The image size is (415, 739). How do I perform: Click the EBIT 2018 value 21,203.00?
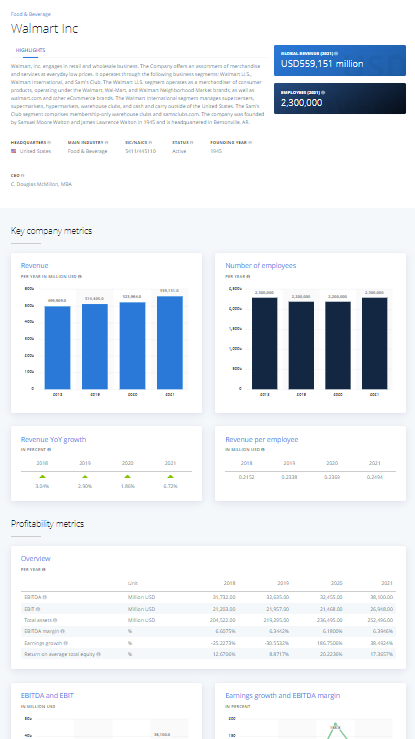tap(224, 609)
